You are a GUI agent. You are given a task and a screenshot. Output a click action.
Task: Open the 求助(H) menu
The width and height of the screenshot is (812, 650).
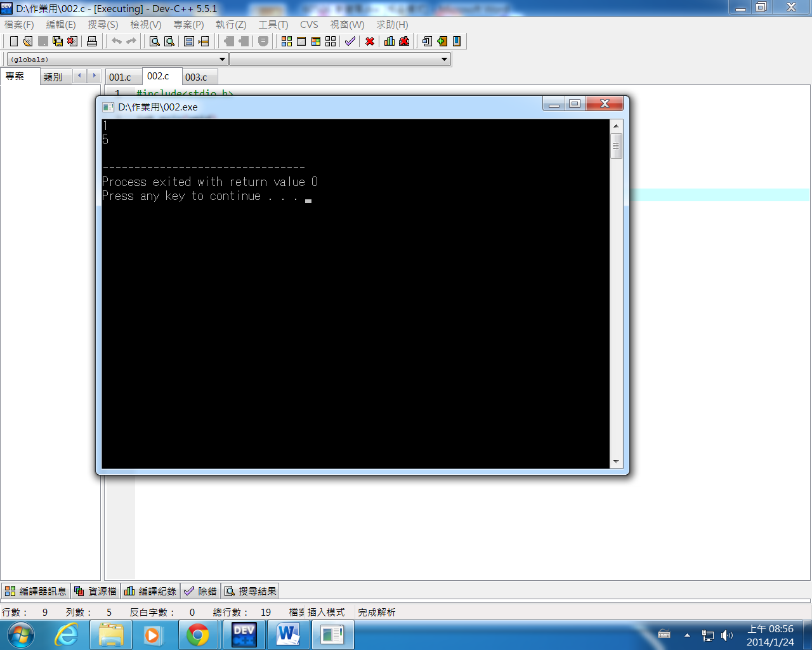coord(393,25)
